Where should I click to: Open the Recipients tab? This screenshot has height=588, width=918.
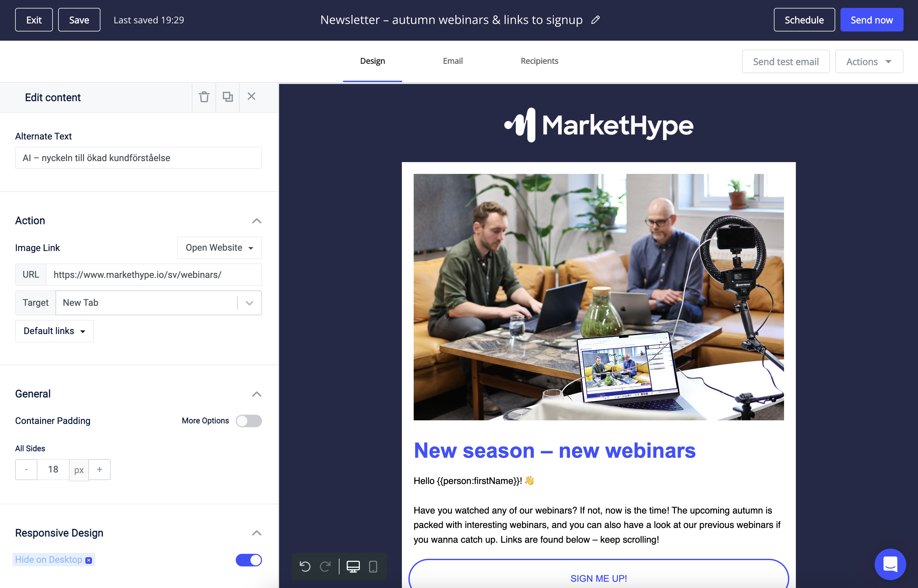pos(539,61)
